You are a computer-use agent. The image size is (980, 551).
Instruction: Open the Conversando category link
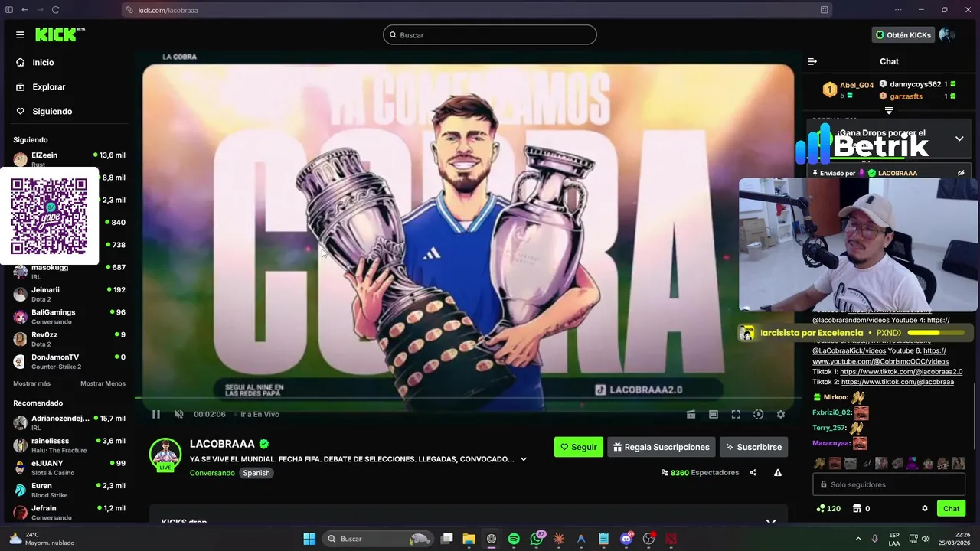point(212,473)
